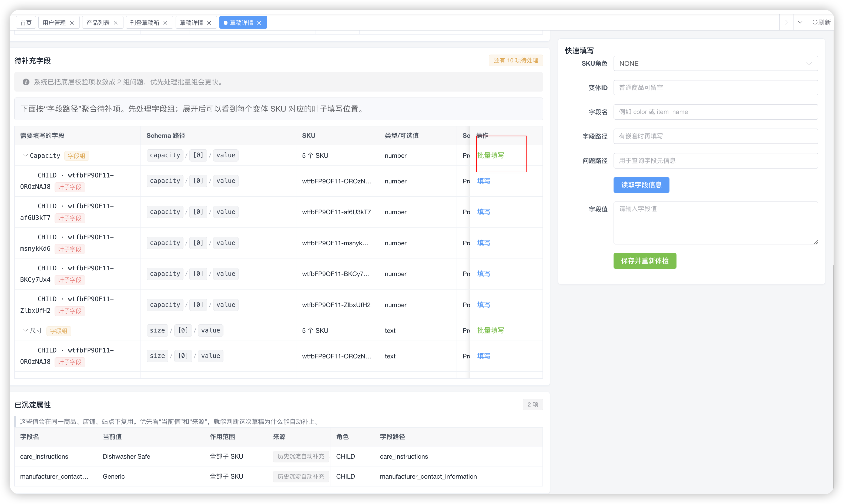Click 批量填写 for the 尺寸 group
The image size is (844, 504).
[x=490, y=330]
